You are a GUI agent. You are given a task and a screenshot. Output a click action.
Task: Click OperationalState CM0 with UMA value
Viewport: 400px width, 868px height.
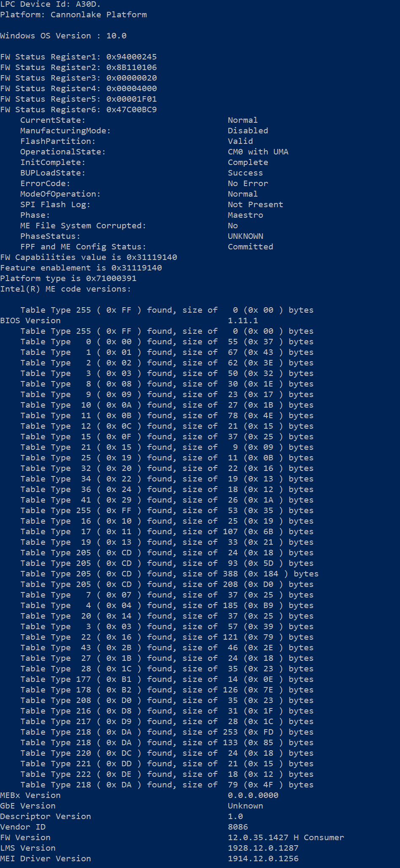click(258, 151)
